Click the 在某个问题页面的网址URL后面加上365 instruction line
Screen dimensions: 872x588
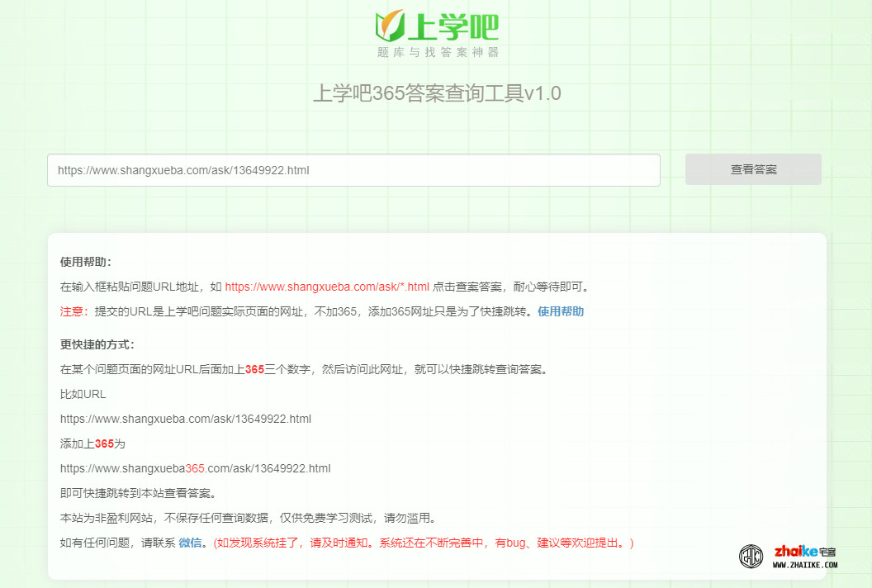(304, 369)
